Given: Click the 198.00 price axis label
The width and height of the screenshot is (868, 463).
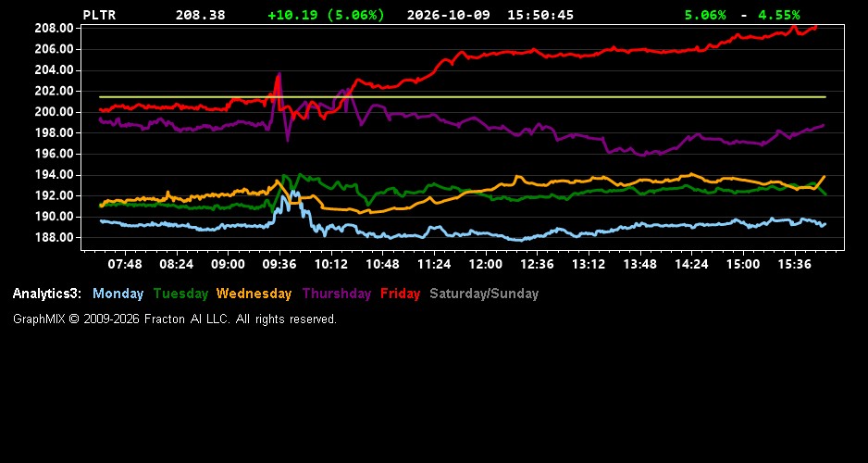Looking at the screenshot, I should pyautogui.click(x=55, y=133).
